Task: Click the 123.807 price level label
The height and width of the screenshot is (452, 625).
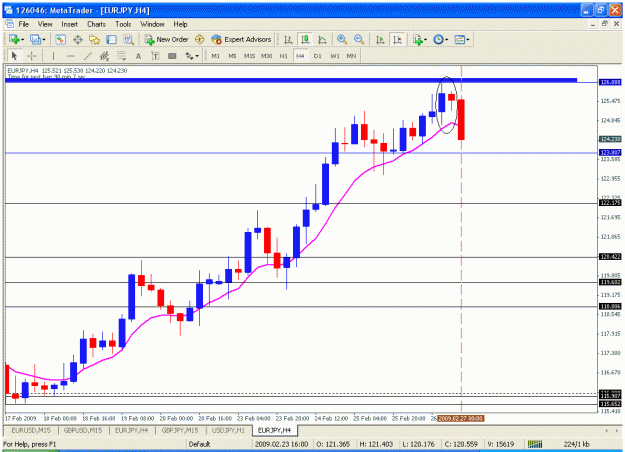Action: tap(610, 153)
